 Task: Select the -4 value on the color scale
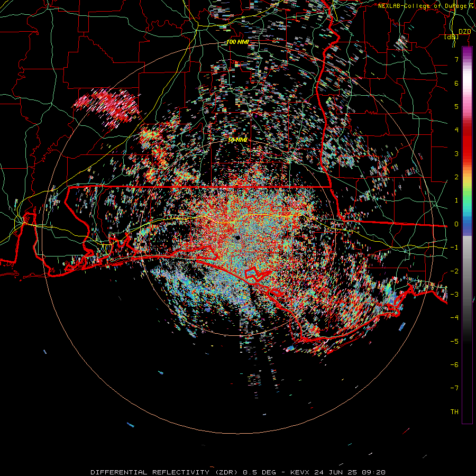454,318
